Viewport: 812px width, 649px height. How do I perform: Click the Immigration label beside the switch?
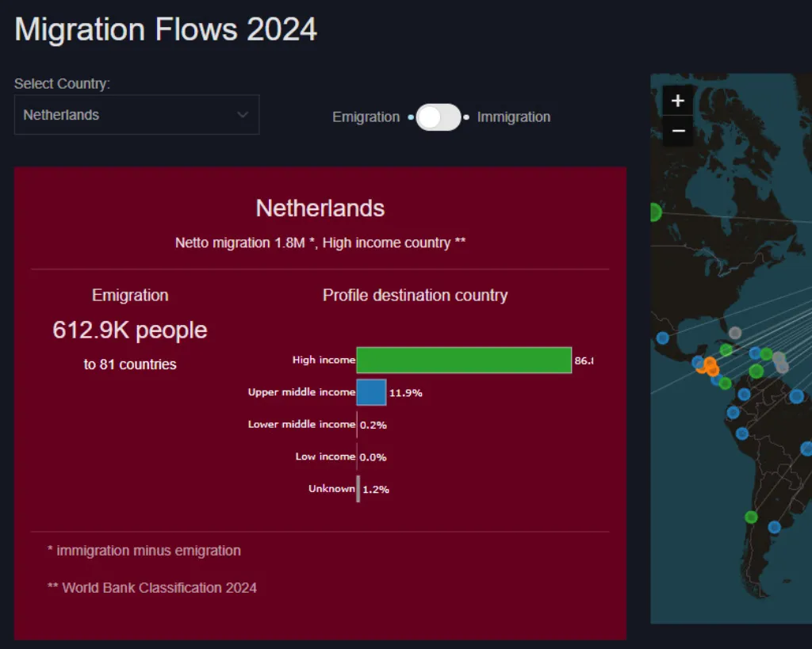[513, 117]
